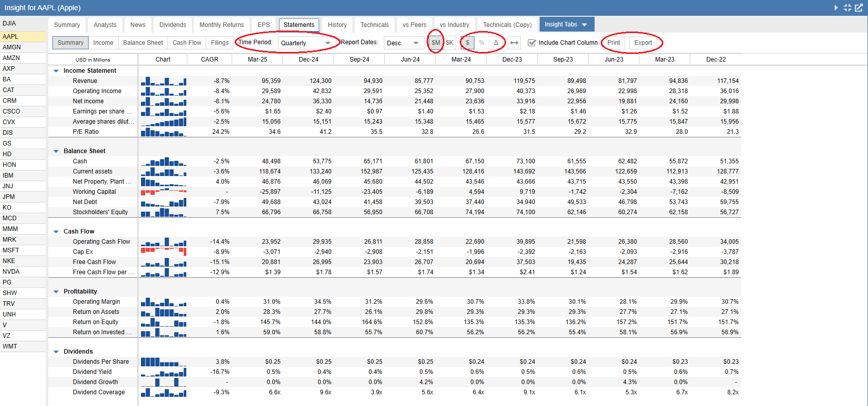Select JPM in the ticker list

click(x=23, y=197)
